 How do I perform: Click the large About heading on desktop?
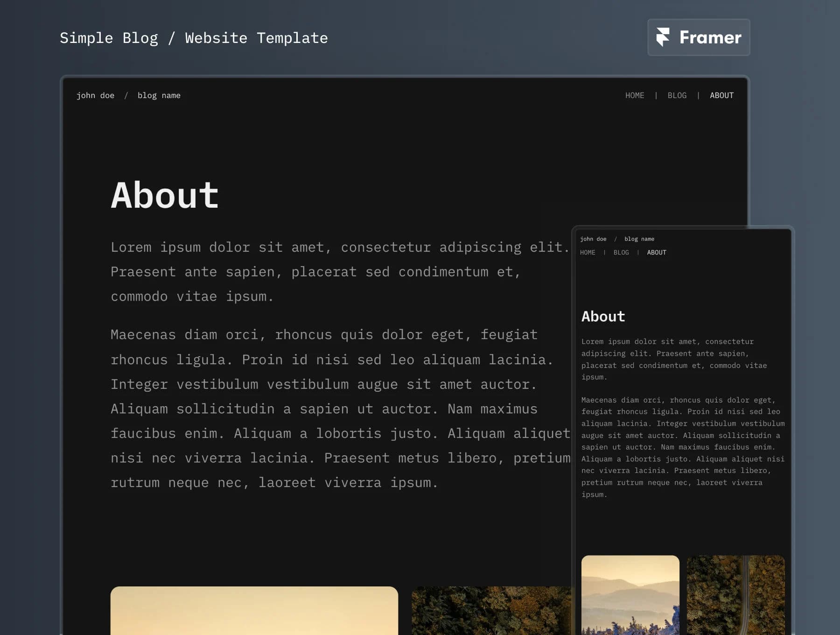(165, 195)
